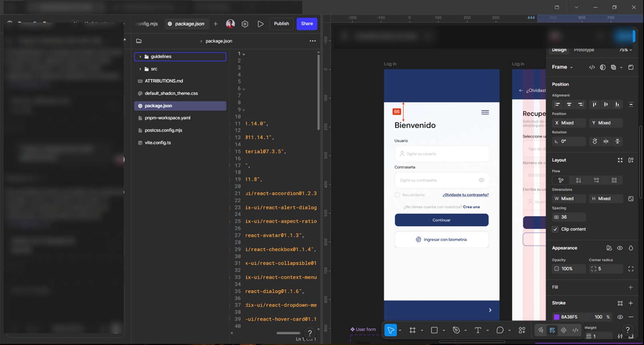This screenshot has width=644, height=345.
Task: Open the Actions and components tool
Action: click(x=522, y=330)
